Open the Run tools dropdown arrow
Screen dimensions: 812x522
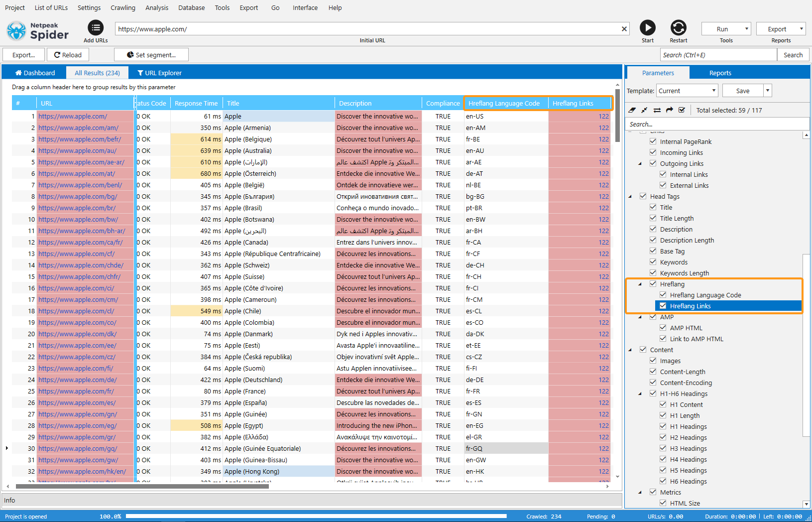(746, 29)
